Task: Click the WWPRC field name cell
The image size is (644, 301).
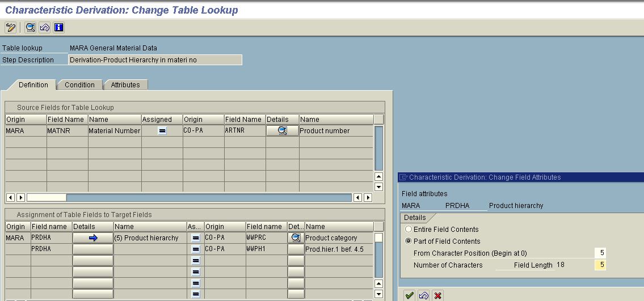Action: click(267, 238)
